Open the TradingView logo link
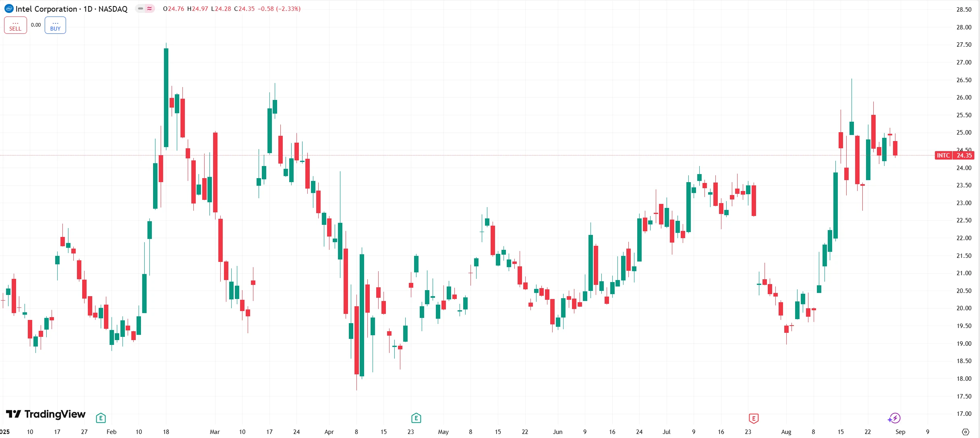Image resolution: width=980 pixels, height=438 pixels. (46, 414)
